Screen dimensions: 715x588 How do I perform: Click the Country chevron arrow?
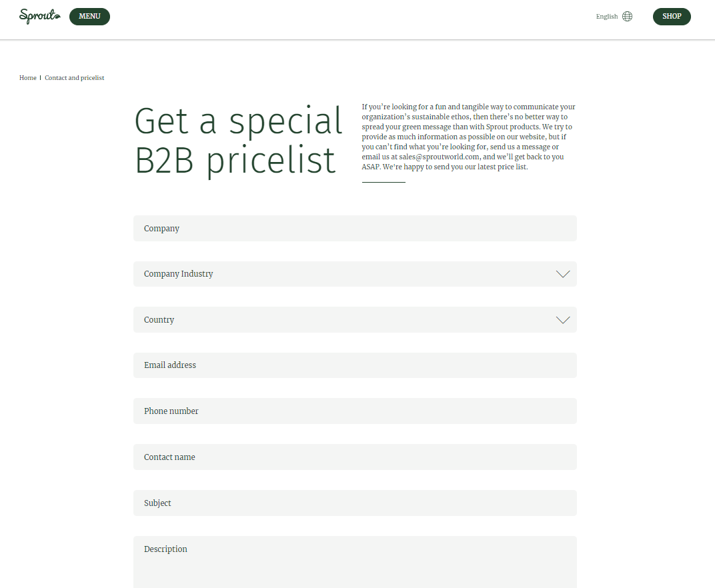563,320
